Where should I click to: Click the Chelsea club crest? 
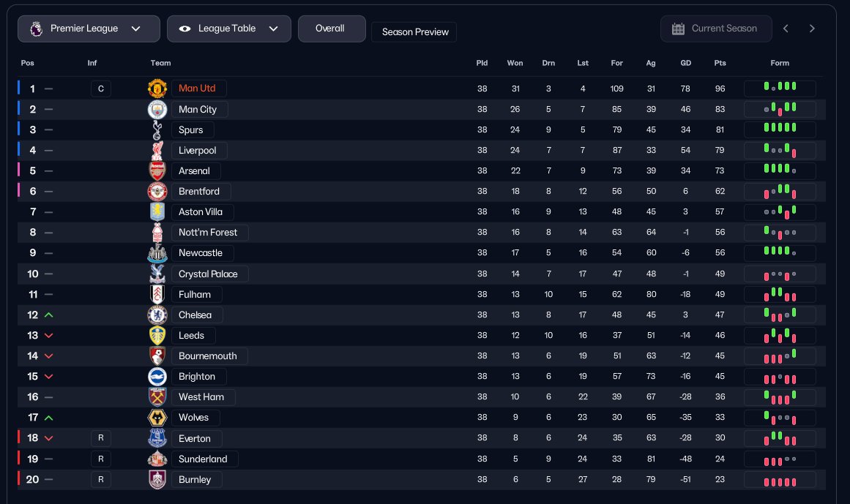(157, 315)
